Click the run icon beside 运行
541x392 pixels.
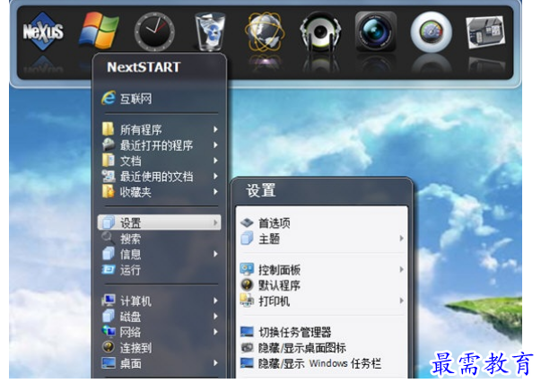109,269
